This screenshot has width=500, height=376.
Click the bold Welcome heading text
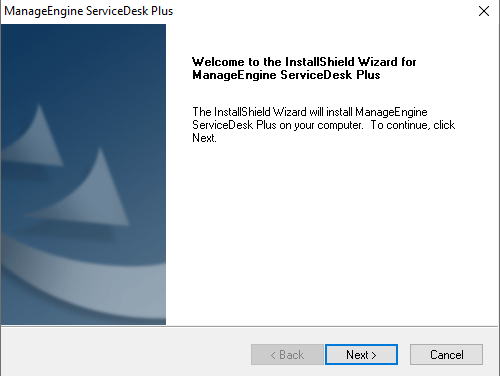pyautogui.click(x=304, y=68)
